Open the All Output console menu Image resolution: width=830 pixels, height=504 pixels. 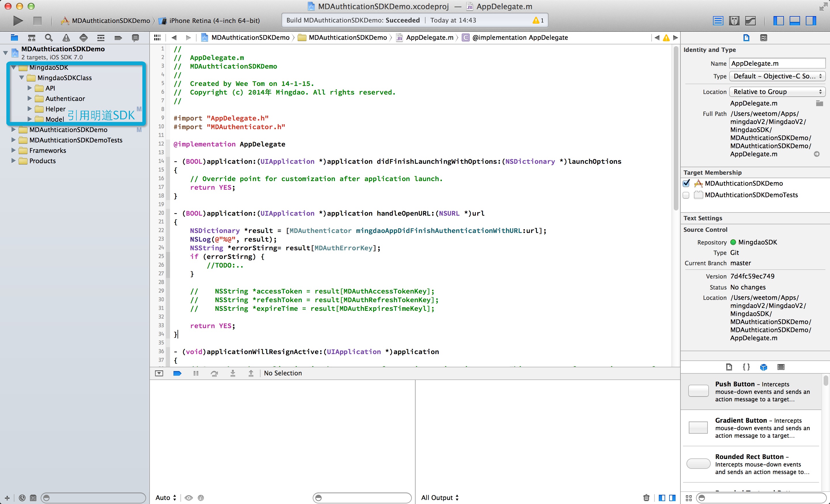(x=439, y=498)
